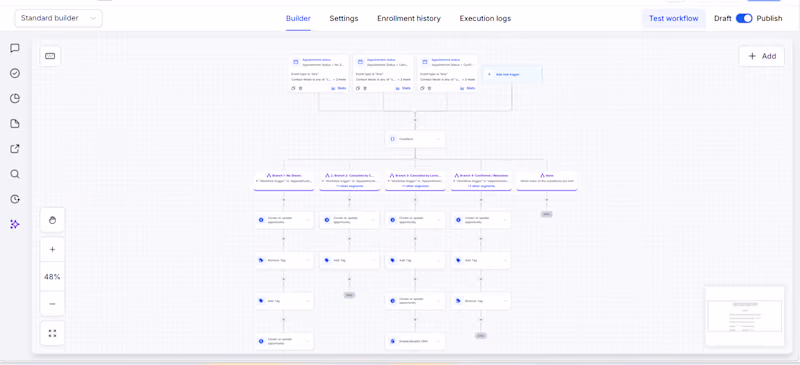Zoom in with the plus button
The height and width of the screenshot is (365, 800).
point(52,250)
